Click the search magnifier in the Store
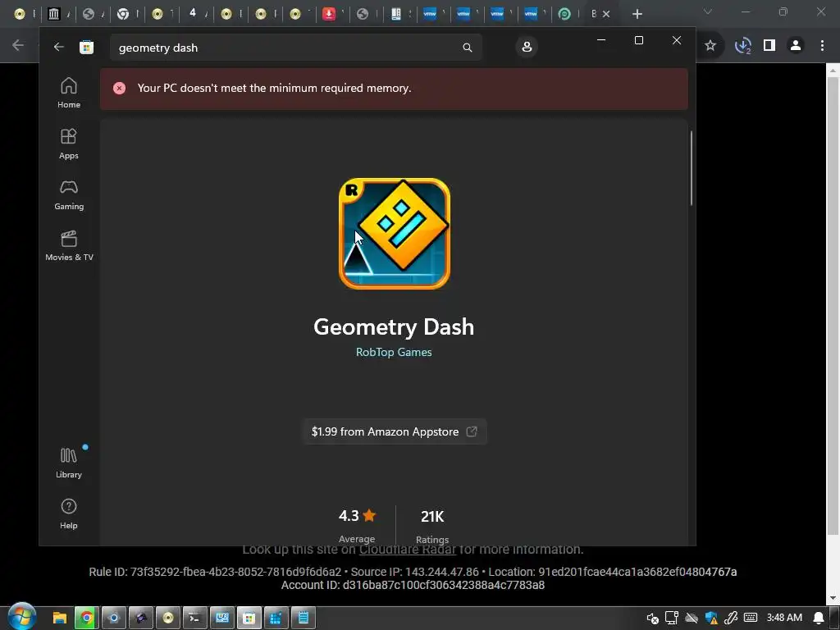Image resolution: width=840 pixels, height=630 pixels. pos(467,48)
